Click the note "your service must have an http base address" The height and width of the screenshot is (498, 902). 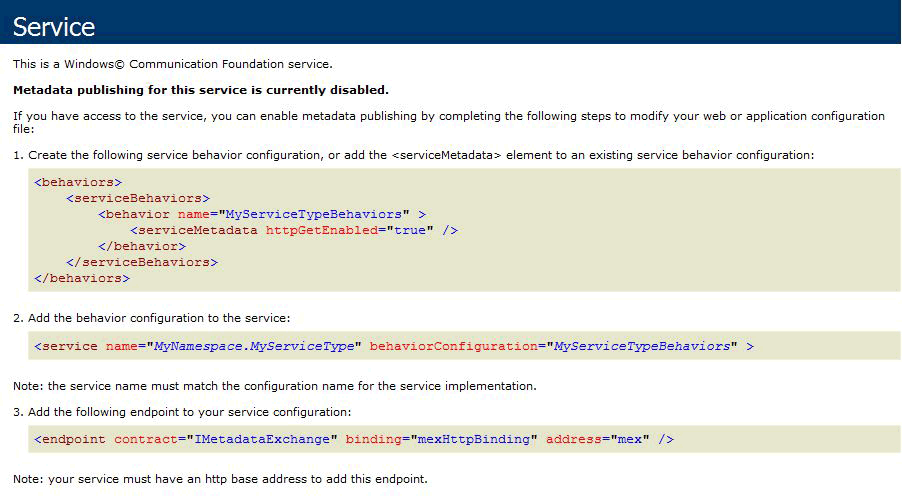click(220, 479)
